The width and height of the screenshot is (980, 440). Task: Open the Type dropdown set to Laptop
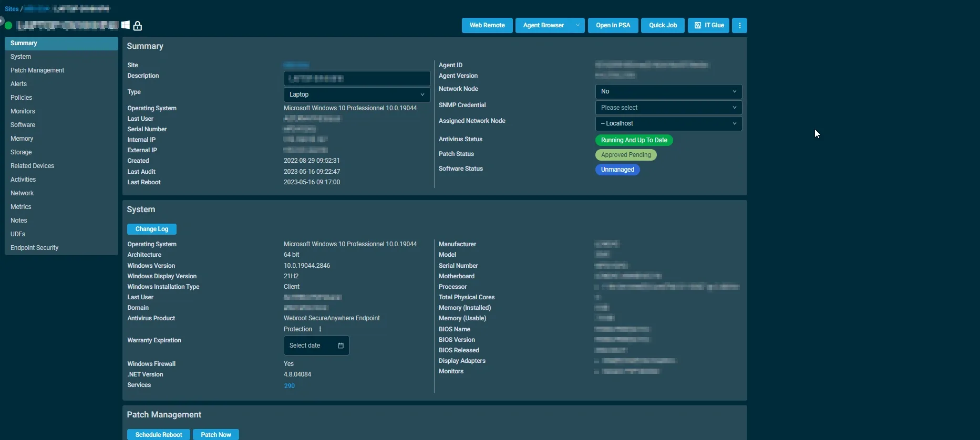coord(357,95)
